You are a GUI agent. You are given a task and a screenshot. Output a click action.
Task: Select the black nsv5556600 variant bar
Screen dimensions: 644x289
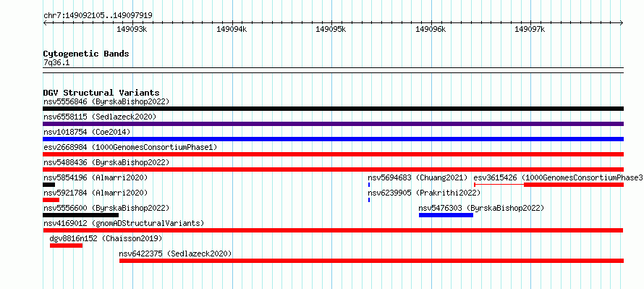coord(80,215)
